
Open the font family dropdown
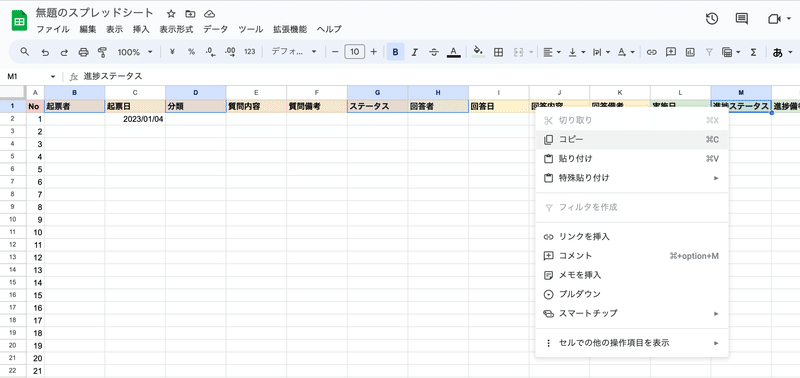294,52
